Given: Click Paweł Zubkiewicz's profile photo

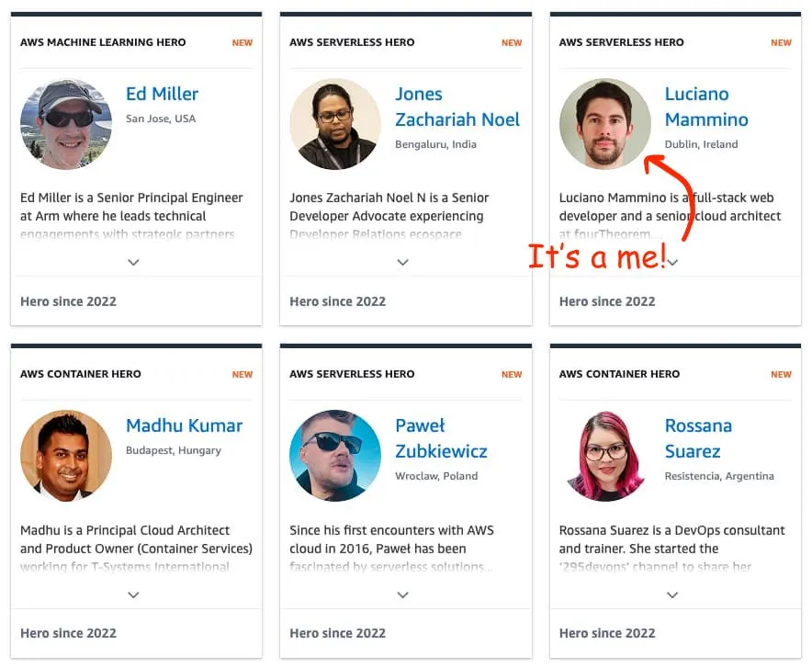Looking at the screenshot, I should pos(335,456).
